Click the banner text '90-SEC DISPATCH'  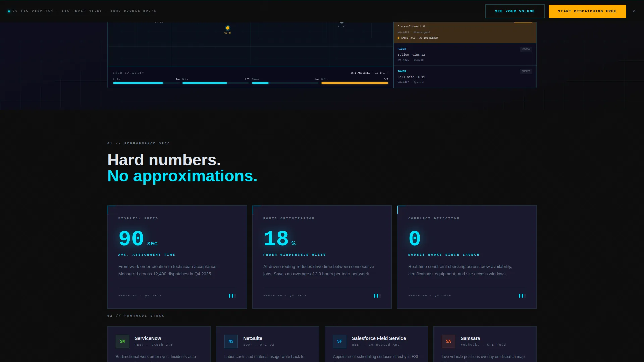[x=33, y=11]
